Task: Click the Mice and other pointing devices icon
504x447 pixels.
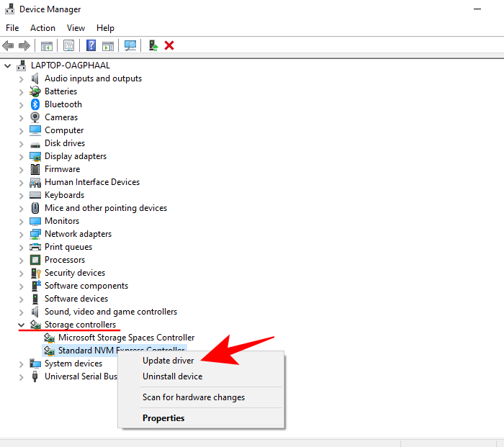Action: (x=35, y=208)
